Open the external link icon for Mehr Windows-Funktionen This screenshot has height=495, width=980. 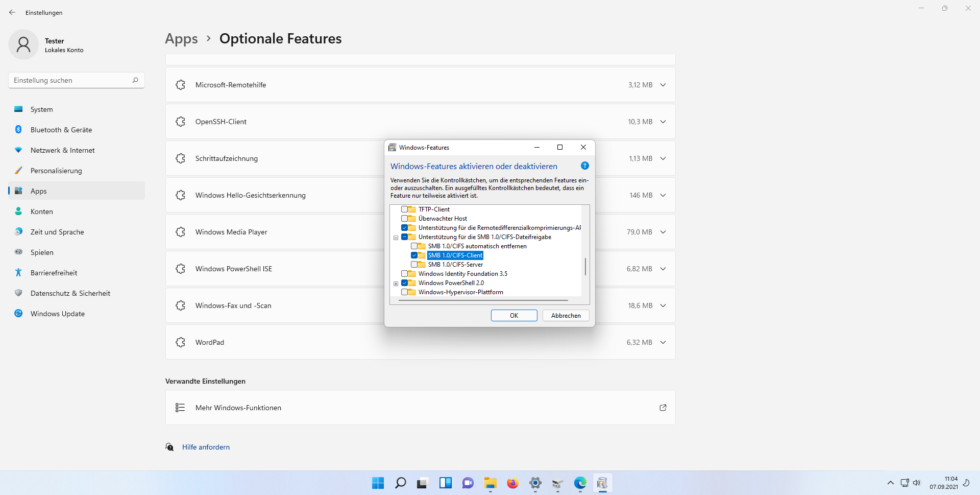point(663,408)
